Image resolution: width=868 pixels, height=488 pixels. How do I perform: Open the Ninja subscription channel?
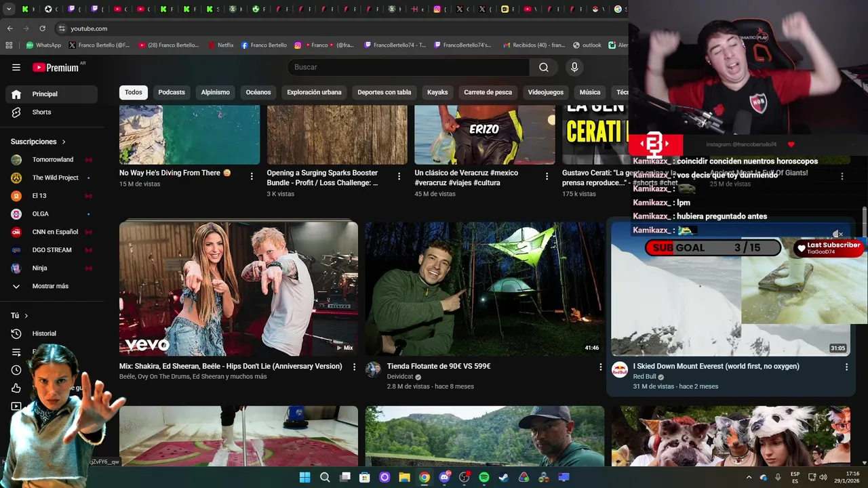pyautogui.click(x=52, y=268)
